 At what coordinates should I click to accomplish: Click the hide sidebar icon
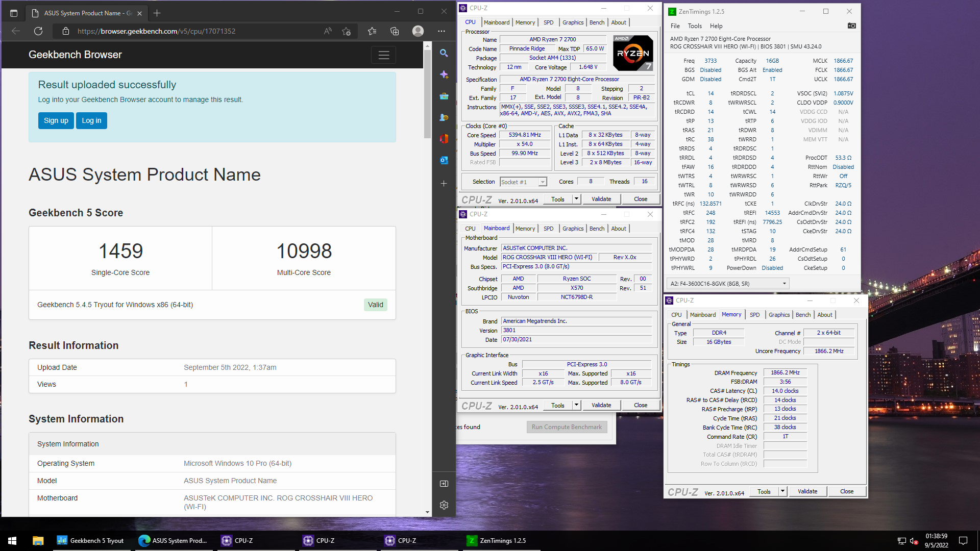(x=444, y=483)
